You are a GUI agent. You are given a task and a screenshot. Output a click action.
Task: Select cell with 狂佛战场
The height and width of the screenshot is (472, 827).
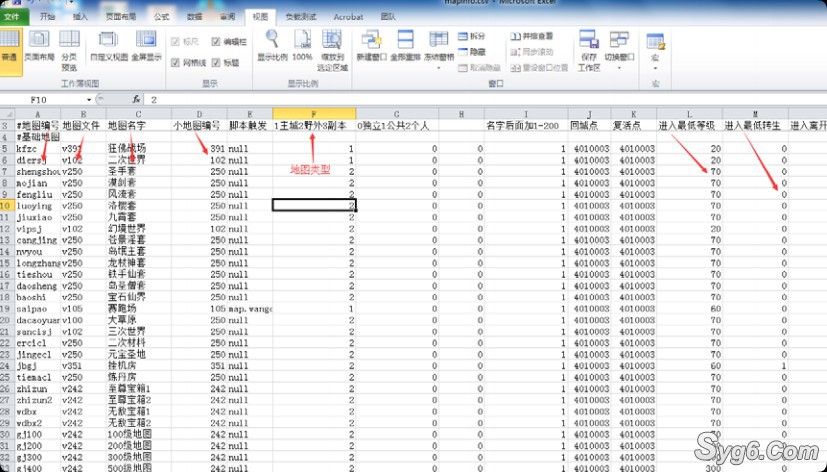point(138,149)
